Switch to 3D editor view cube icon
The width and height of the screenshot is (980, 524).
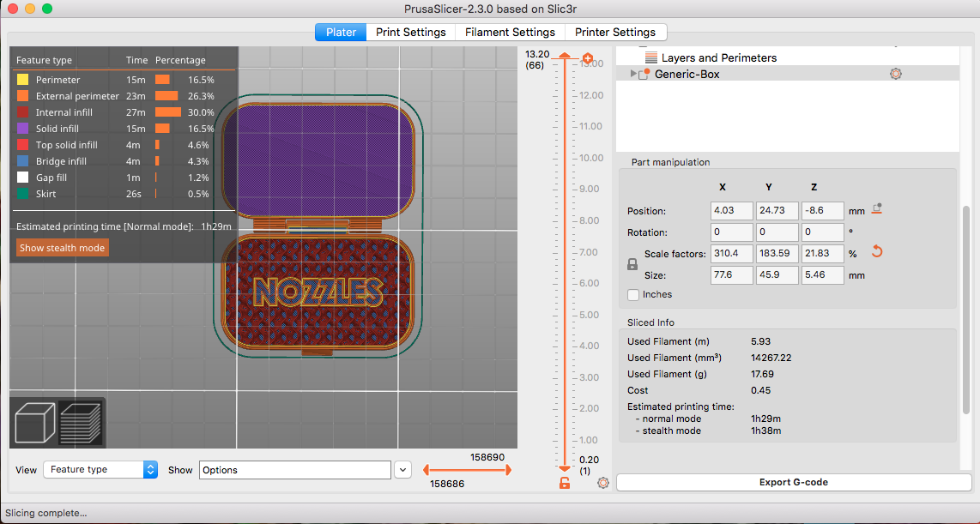point(35,423)
